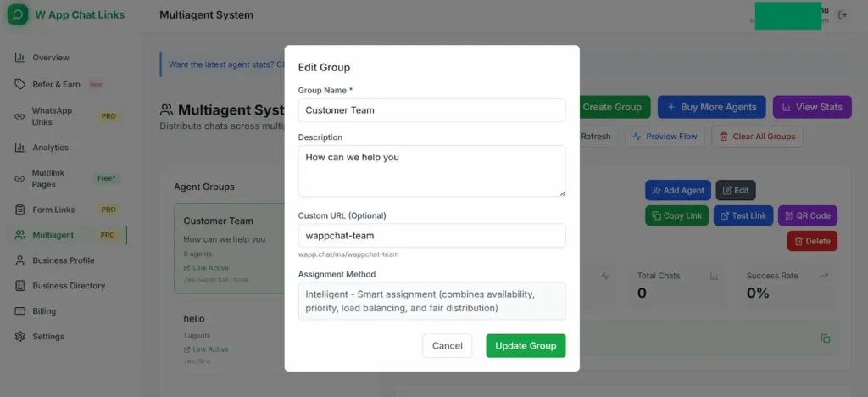Click the View Stats button
This screenshot has height=397, width=868.
811,107
